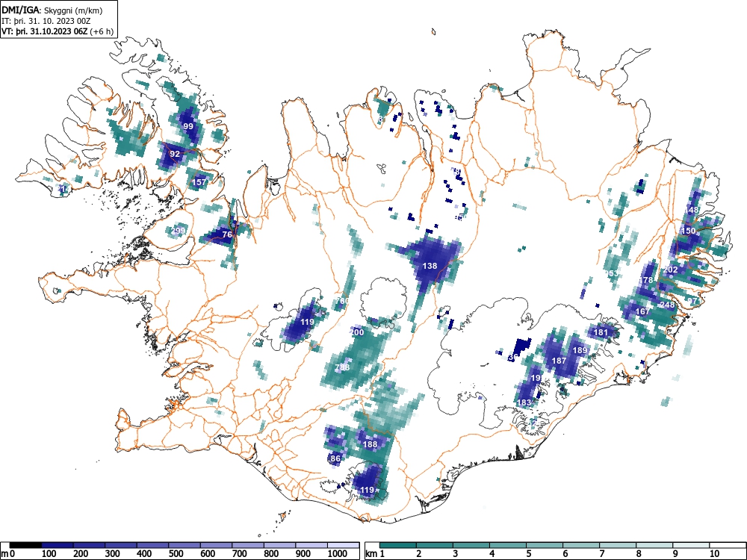Click the visibility value 92 on the map

175,155
